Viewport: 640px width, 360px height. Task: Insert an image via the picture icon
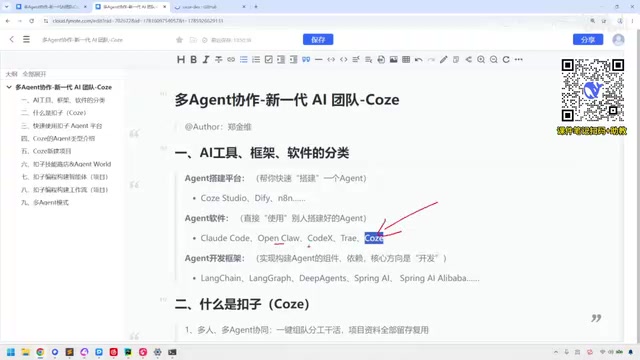click(393, 60)
